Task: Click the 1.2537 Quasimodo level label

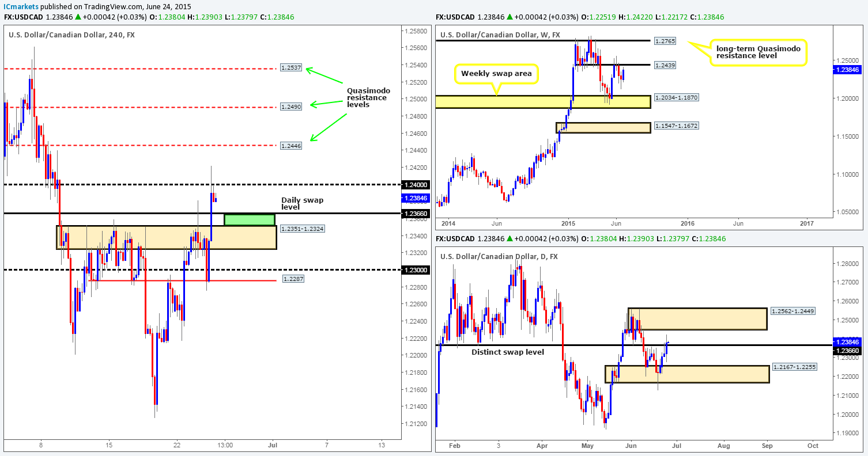Action: (x=290, y=68)
